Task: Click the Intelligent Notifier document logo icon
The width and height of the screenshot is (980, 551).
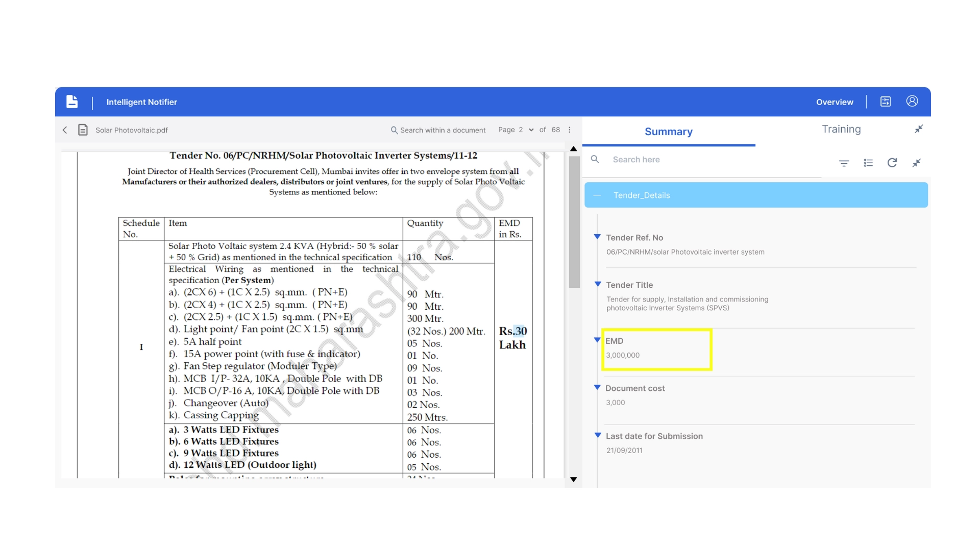Action: (72, 102)
